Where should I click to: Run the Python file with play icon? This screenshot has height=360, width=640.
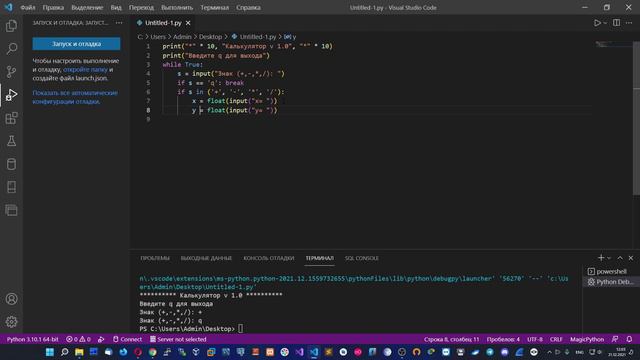pos(597,23)
